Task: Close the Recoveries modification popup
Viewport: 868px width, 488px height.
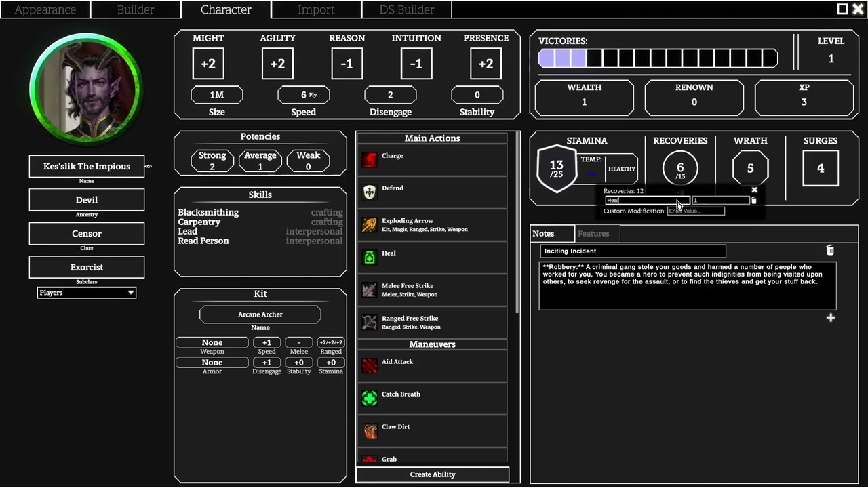Action: (754, 190)
